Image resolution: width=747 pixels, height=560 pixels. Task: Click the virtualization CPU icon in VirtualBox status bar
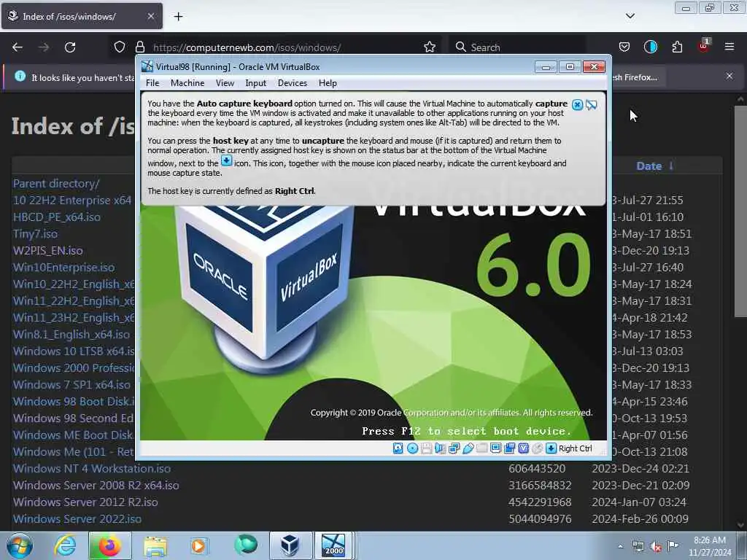523,448
